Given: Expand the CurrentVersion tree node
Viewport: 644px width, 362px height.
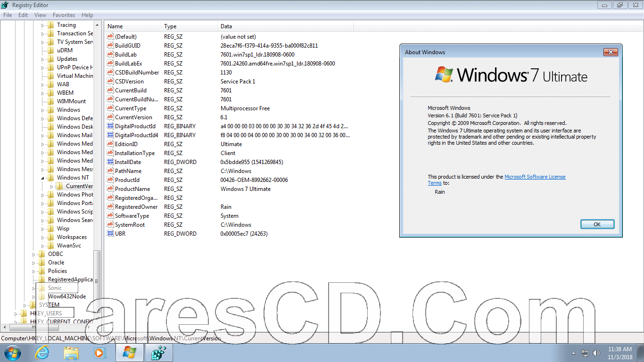Looking at the screenshot, I should pos(51,186).
